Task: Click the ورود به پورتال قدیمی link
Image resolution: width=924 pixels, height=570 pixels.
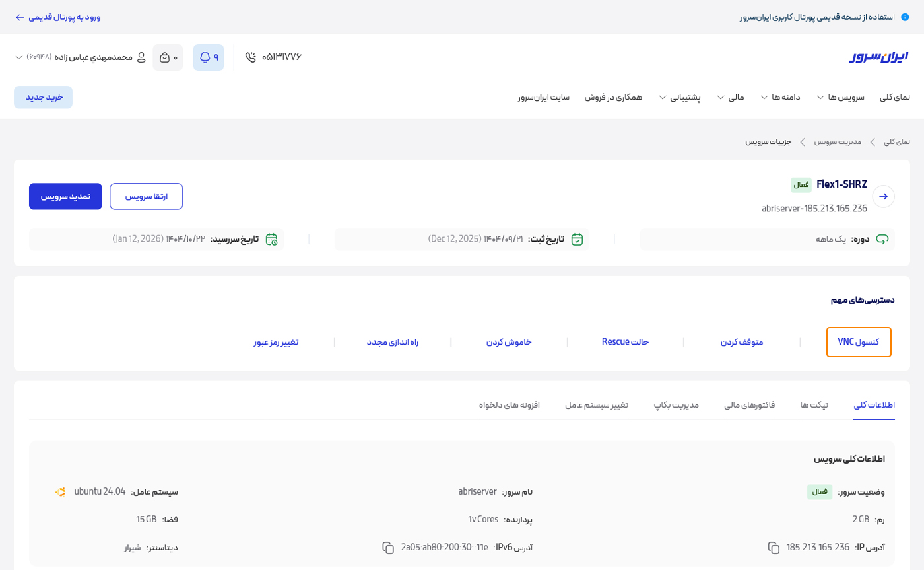Action: 58,17
